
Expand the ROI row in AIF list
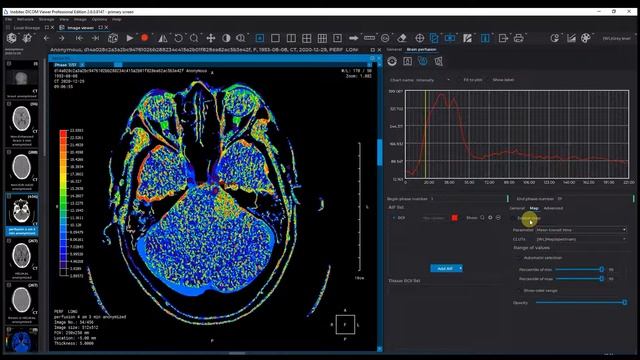tap(393, 218)
